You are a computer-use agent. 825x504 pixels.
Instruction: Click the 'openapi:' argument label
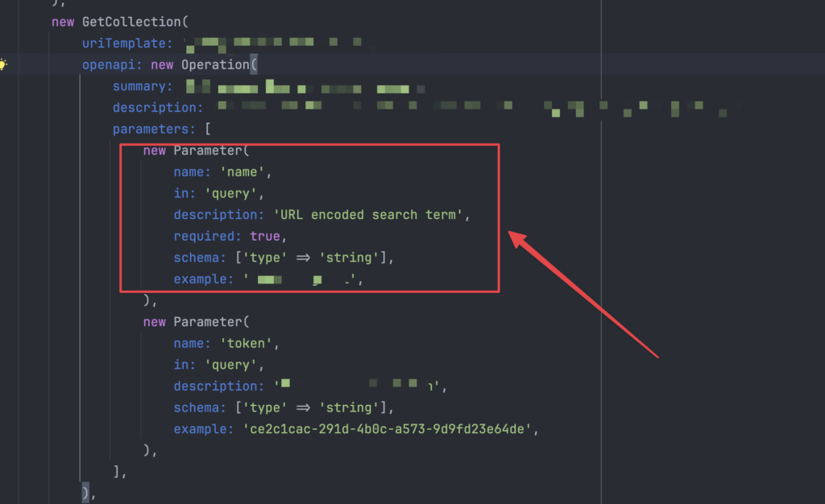click(112, 64)
